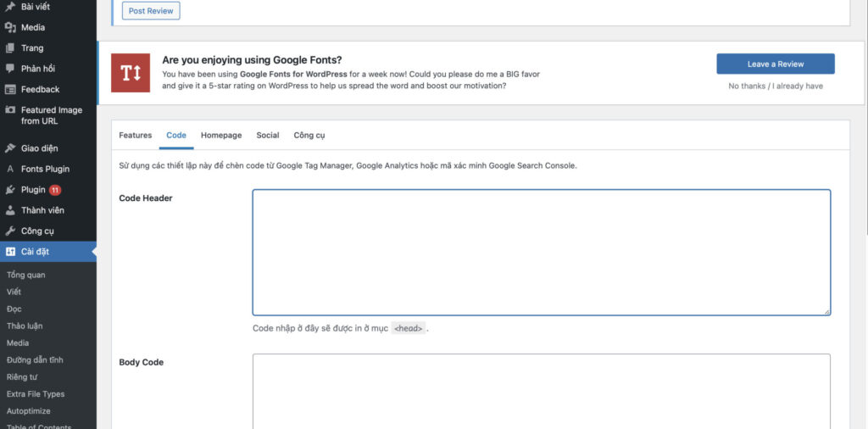Click the Phản hồi comments icon
Viewport: 868px width, 429px height.
10,69
